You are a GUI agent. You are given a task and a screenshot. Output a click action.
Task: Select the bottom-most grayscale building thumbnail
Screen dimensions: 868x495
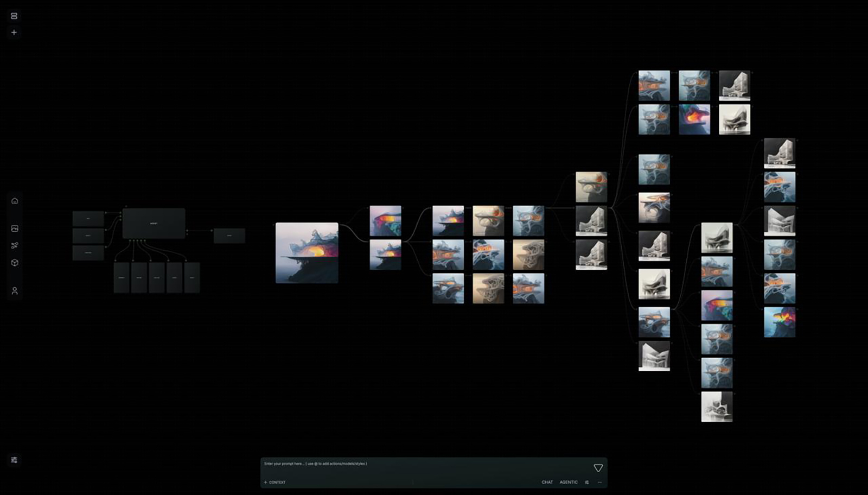717,407
